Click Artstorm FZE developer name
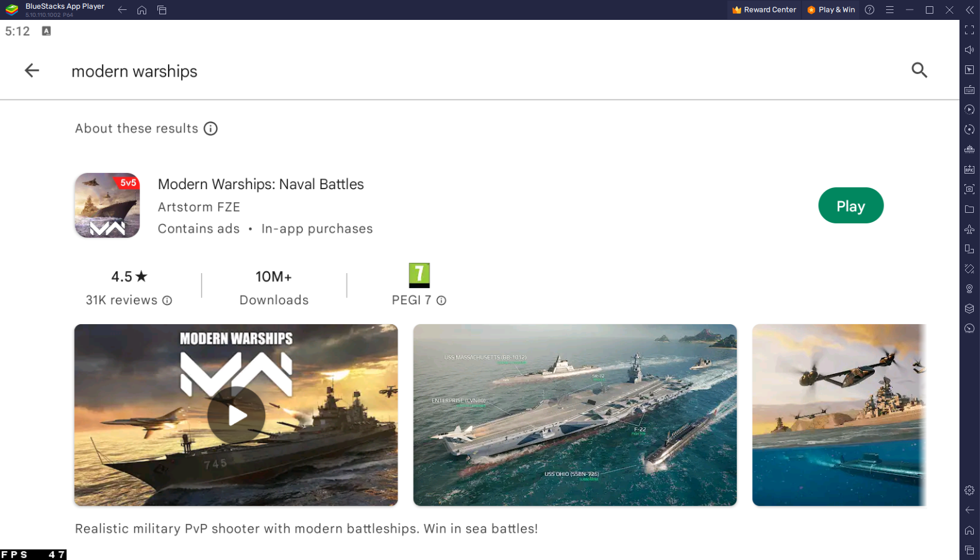The height and width of the screenshot is (560, 980). point(199,207)
